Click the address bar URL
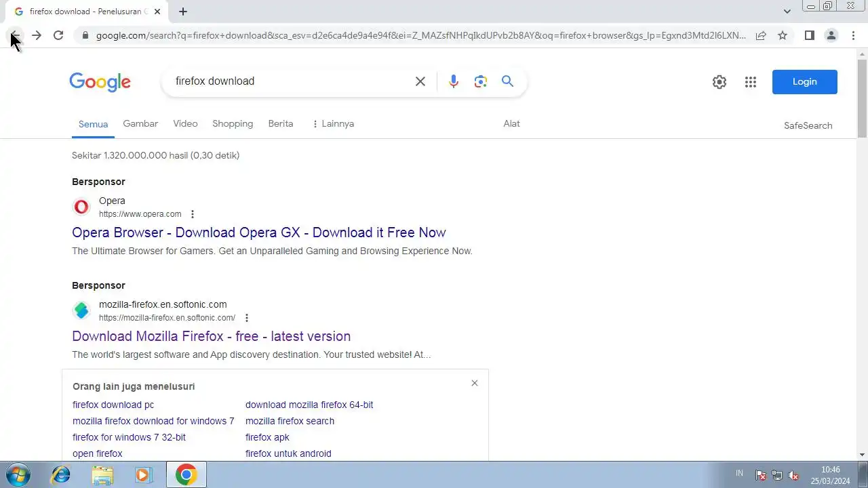This screenshot has height=488, width=868. (420, 35)
